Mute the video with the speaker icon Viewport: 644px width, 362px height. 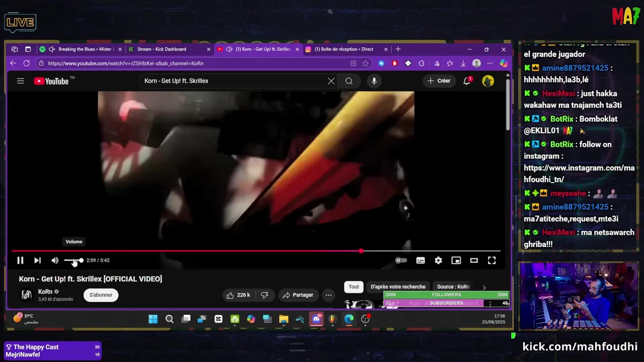(x=55, y=260)
